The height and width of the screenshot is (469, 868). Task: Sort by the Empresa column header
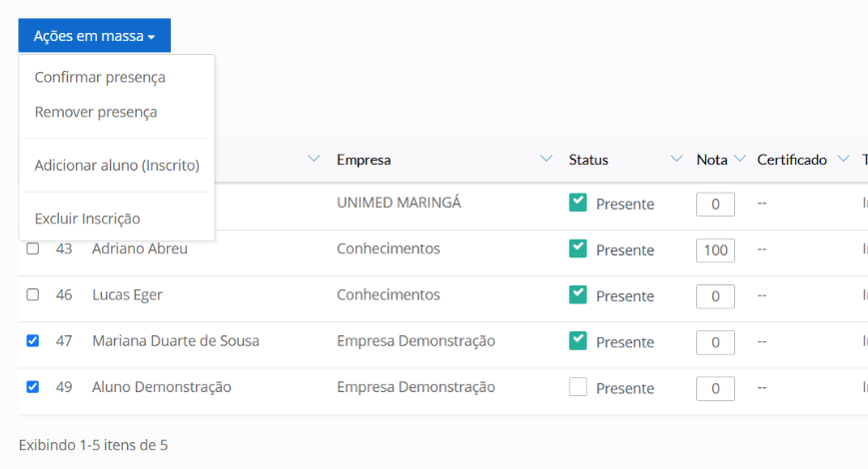click(x=364, y=160)
